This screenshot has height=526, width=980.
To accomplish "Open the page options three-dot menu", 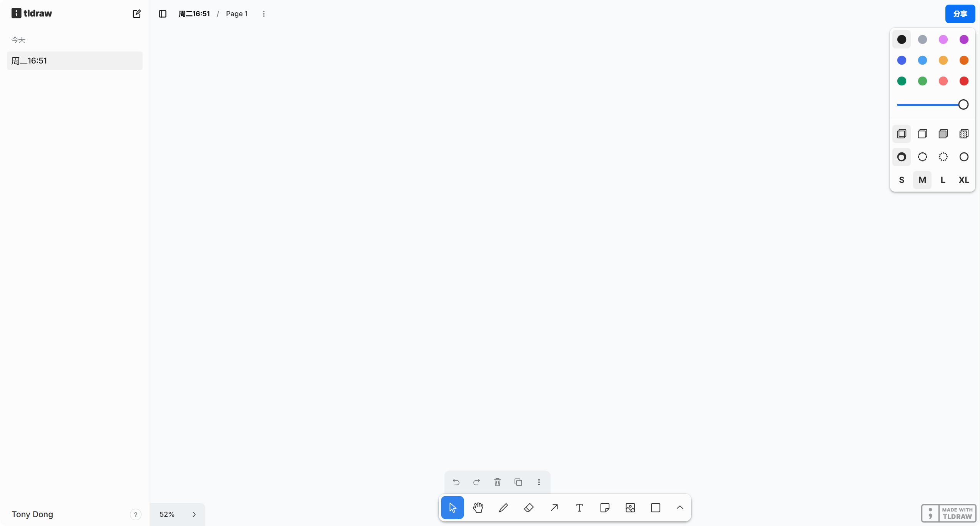I will pos(264,14).
